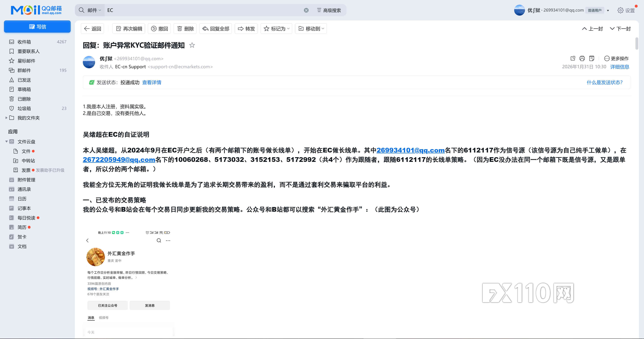Click the 外汇黄金作手 screenshot image

tap(128, 282)
